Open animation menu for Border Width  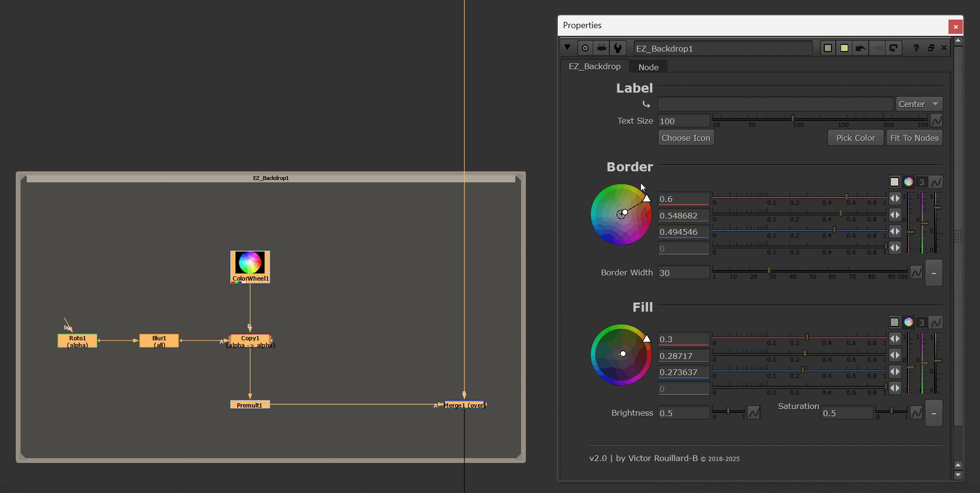click(916, 273)
